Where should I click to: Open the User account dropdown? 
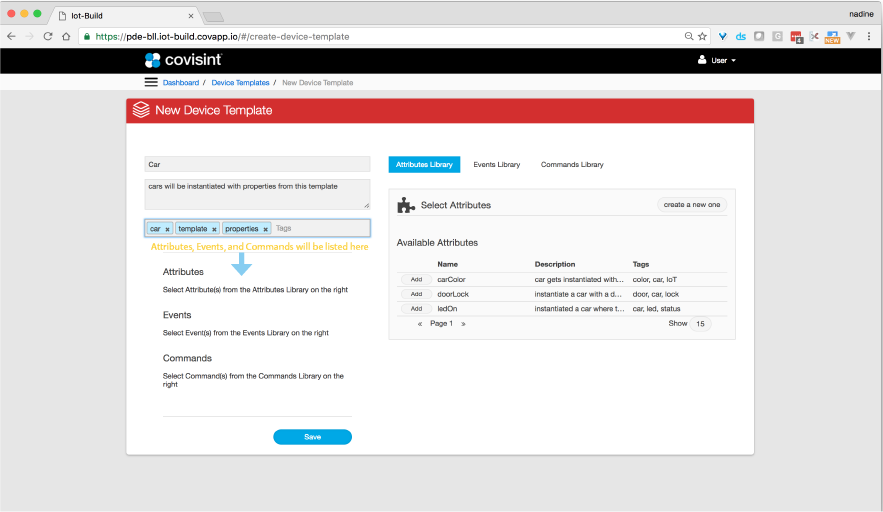click(716, 61)
